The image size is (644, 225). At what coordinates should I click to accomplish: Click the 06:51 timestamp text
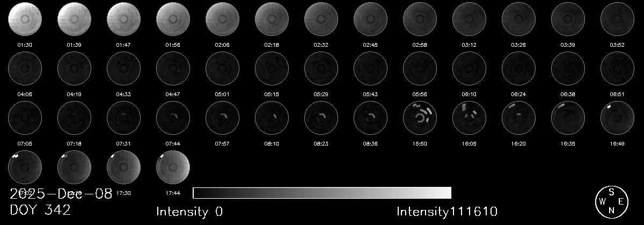617,93
